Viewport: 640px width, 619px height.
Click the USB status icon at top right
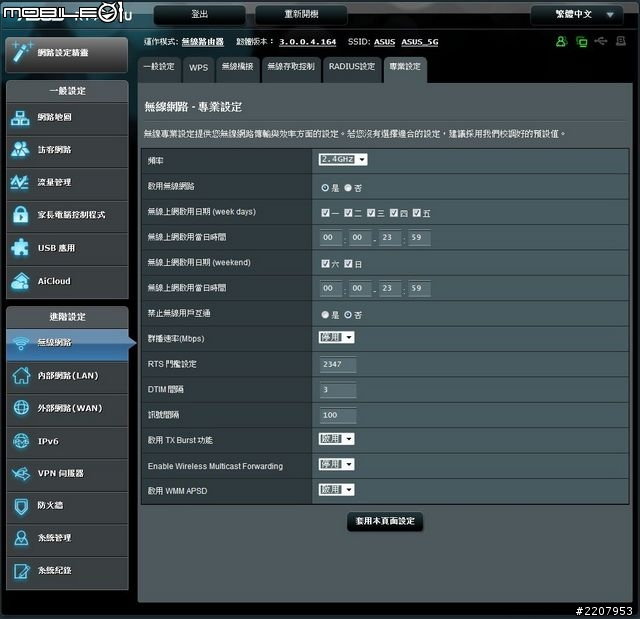(x=599, y=42)
